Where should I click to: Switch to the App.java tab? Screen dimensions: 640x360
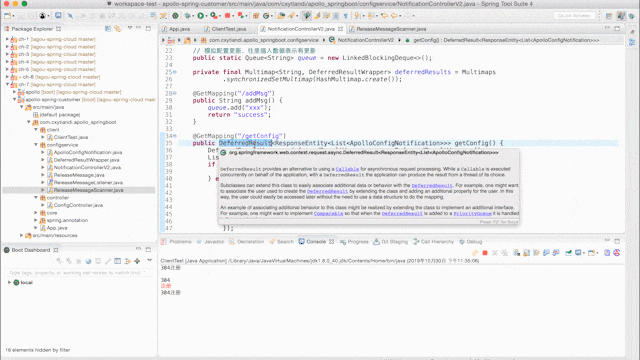(x=176, y=29)
